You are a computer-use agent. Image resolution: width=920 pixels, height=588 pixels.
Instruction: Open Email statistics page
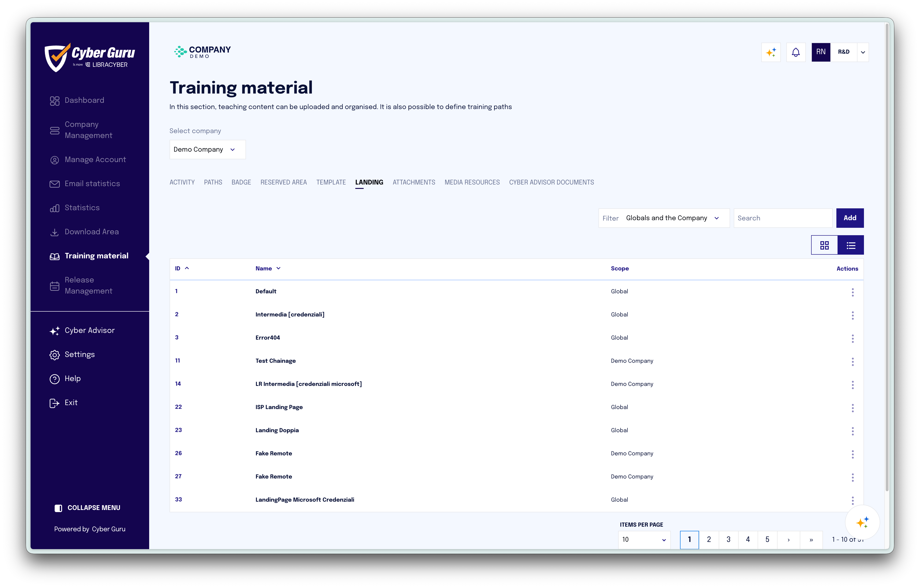85,184
